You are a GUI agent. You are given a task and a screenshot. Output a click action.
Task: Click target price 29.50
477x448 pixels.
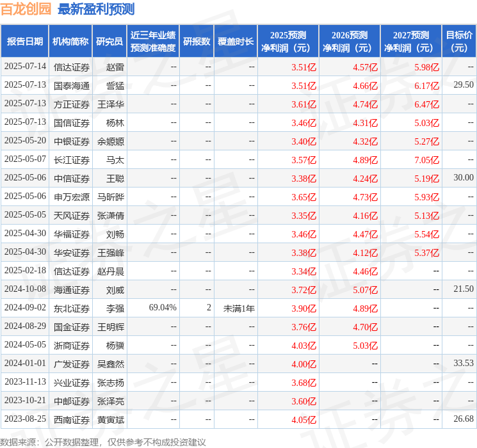(x=464, y=85)
